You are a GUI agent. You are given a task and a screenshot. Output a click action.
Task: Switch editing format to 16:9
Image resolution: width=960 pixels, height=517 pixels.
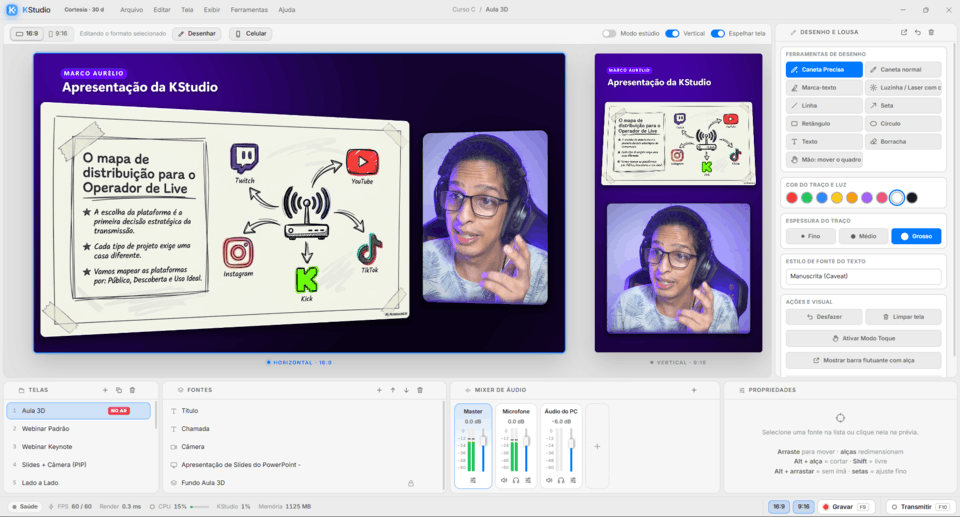[27, 34]
